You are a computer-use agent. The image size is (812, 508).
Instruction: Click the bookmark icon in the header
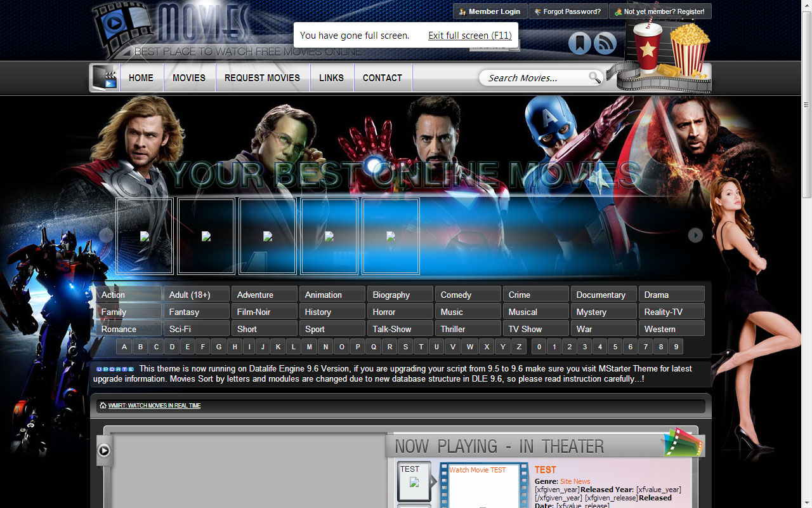click(579, 43)
